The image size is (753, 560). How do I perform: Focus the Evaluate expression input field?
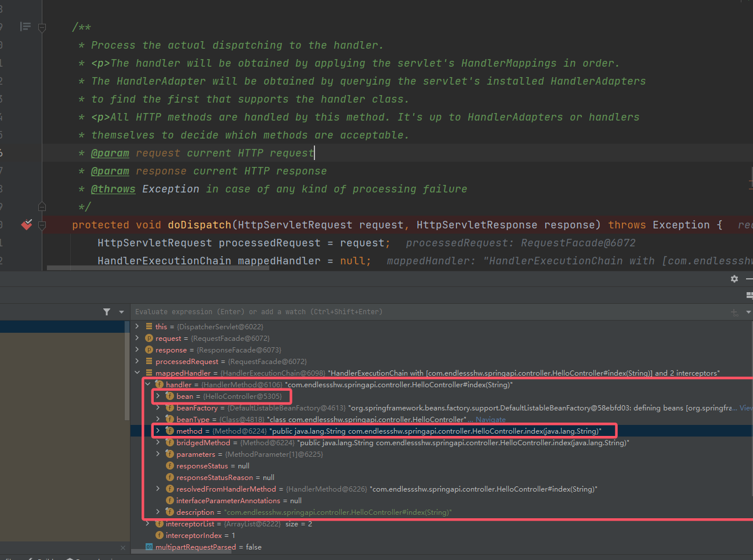(429, 312)
